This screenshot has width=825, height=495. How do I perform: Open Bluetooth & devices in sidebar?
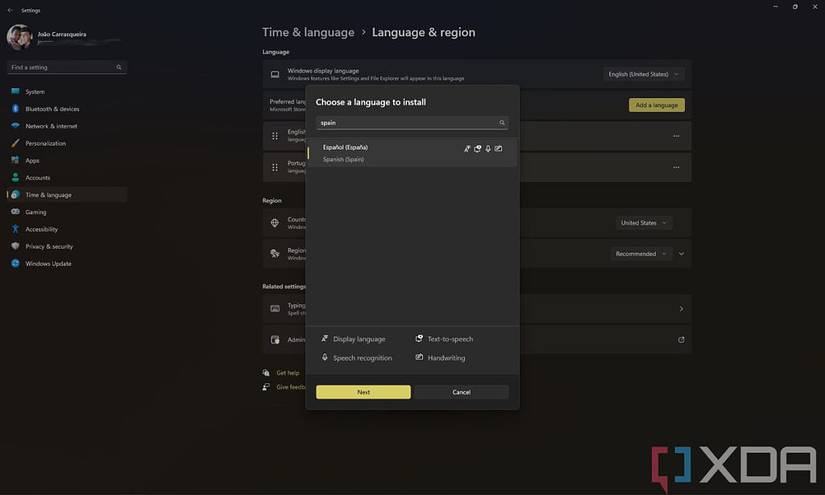pos(66,109)
